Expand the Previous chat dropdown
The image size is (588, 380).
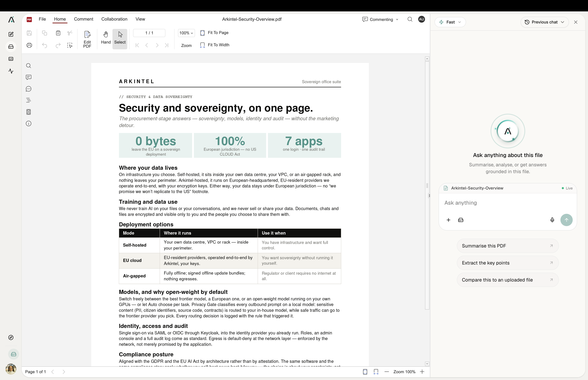click(x=545, y=22)
